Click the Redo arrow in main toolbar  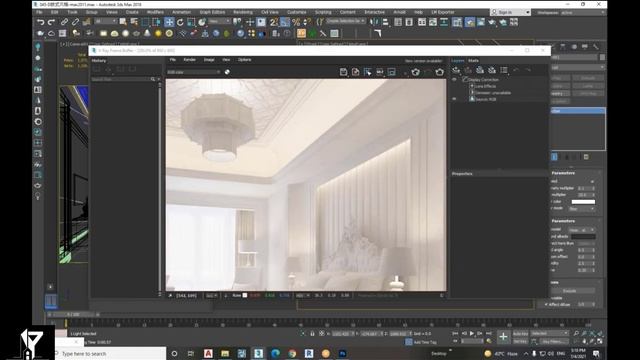pos(51,22)
